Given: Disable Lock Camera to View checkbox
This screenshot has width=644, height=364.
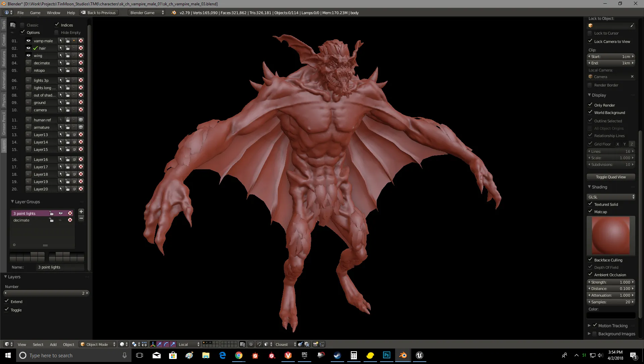Looking at the screenshot, I should (x=590, y=41).
